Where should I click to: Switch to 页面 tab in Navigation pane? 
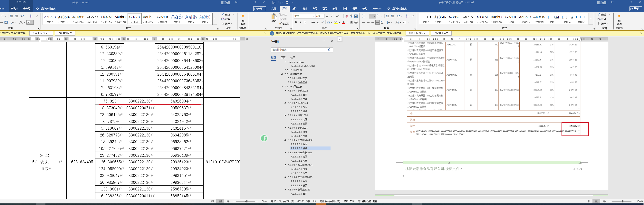(x=283, y=57)
